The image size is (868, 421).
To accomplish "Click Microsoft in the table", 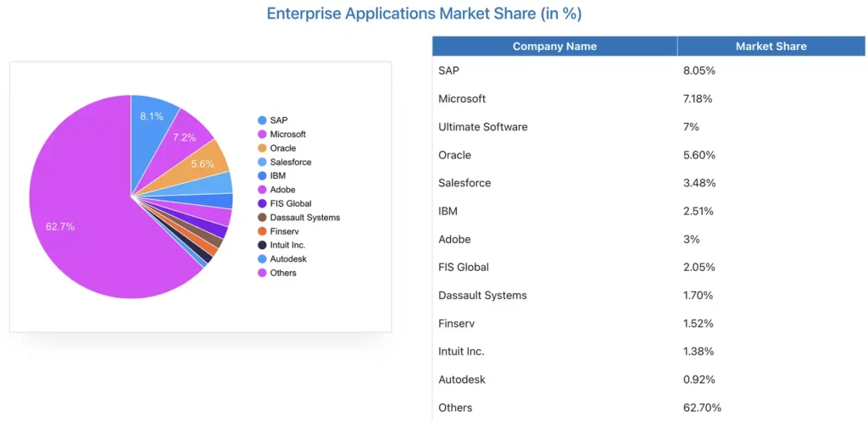I will [462, 98].
